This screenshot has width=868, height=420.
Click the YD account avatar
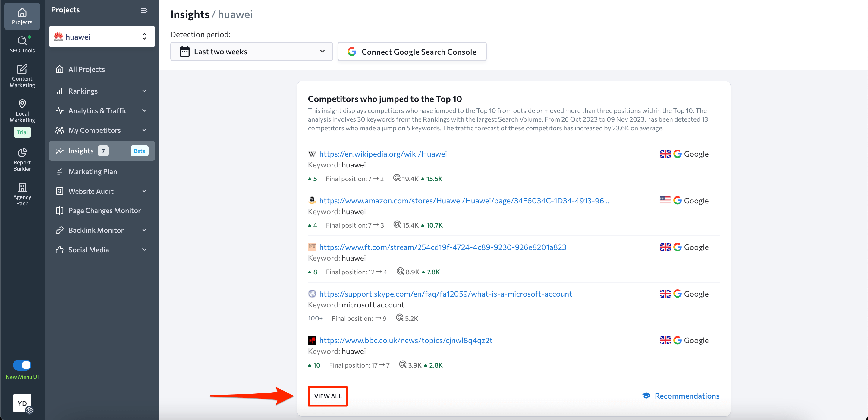point(22,403)
